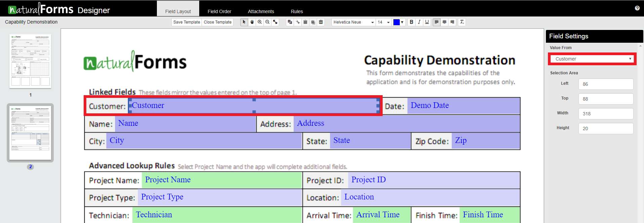Open help via the question mark icon
The width and height of the screenshot is (644, 223).
pos(637,8)
